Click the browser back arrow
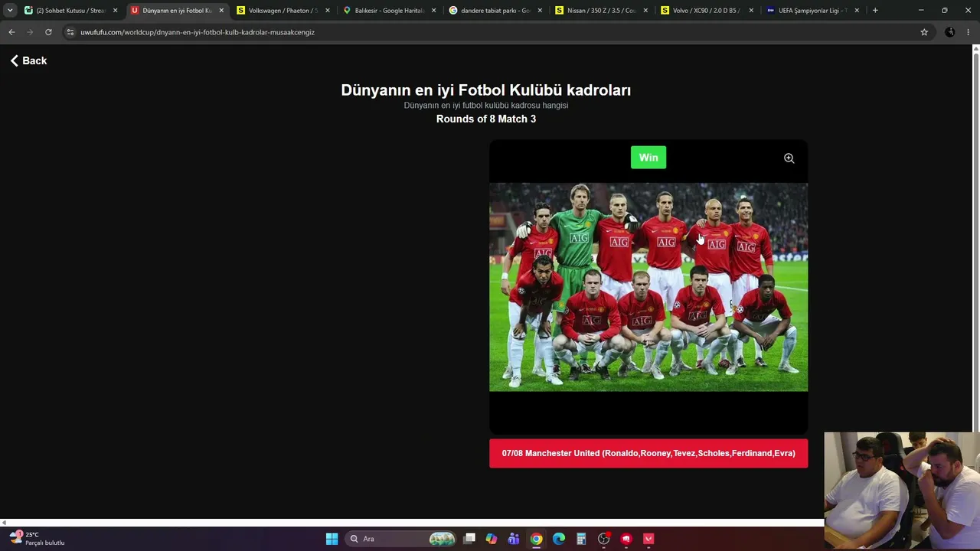Screen dimensions: 980x551 11,32
